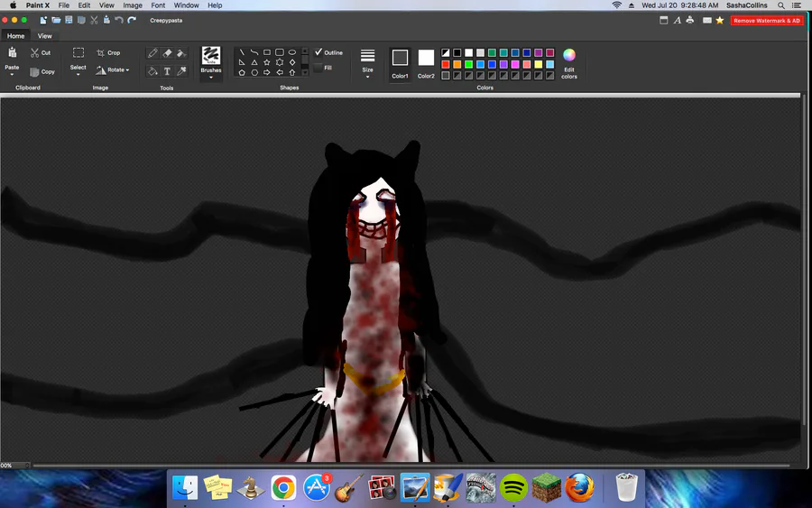Open the Paint X application menu
Screen dimensions: 812x508
point(38,5)
